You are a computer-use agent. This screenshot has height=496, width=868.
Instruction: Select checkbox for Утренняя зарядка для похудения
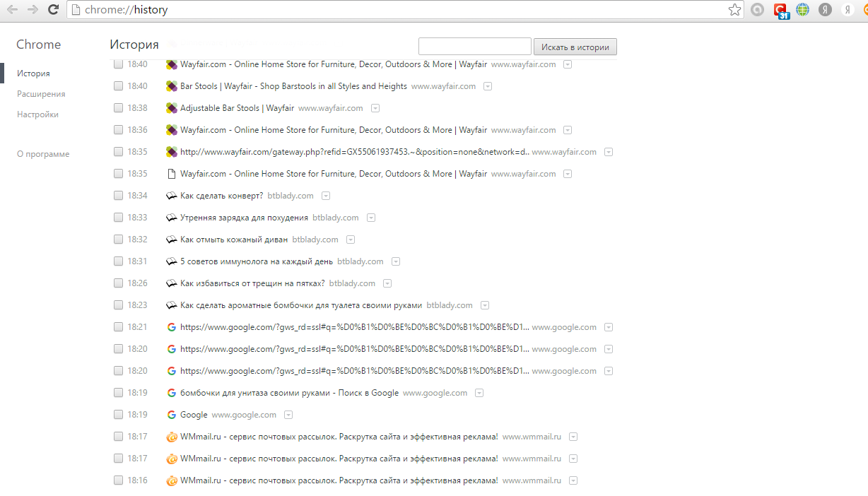point(118,218)
